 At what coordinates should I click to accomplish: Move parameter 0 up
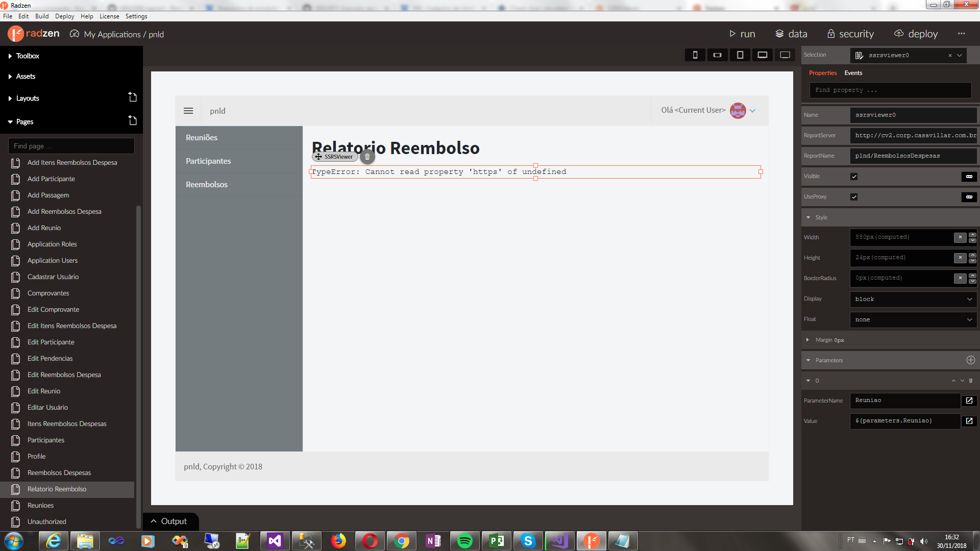pos(953,381)
